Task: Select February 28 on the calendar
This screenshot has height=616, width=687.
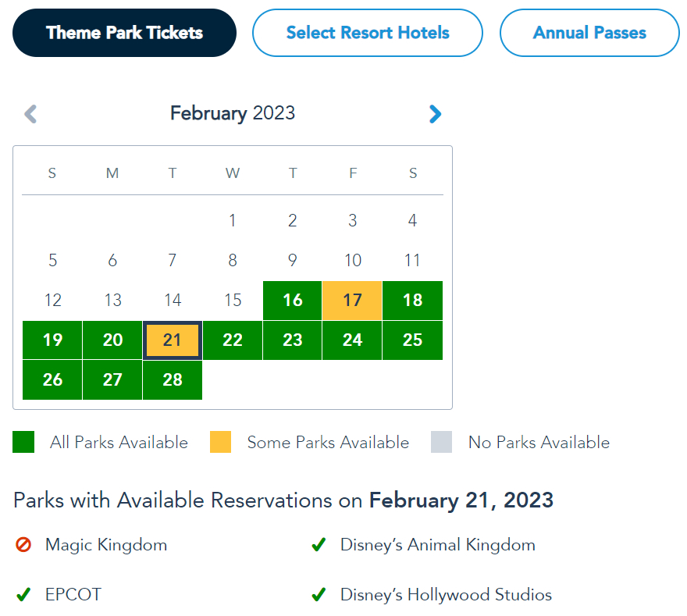Action: [173, 380]
